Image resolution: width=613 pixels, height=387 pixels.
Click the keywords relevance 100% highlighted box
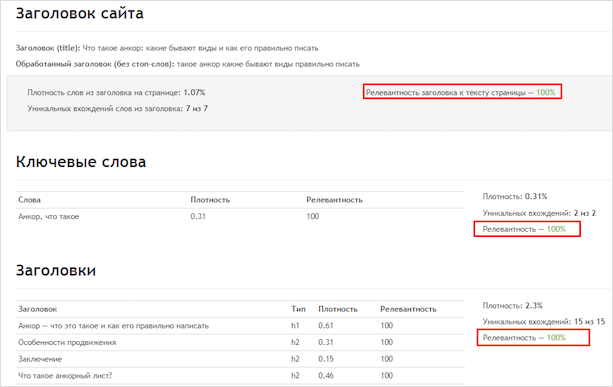(x=527, y=229)
